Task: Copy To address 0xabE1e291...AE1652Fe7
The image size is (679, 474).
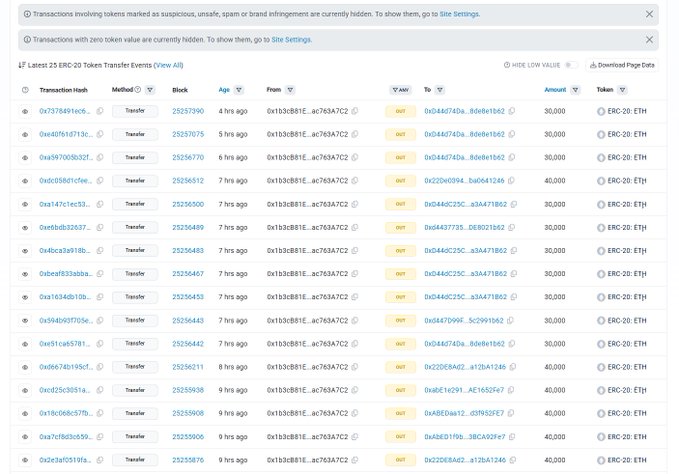Action: pyautogui.click(x=511, y=390)
